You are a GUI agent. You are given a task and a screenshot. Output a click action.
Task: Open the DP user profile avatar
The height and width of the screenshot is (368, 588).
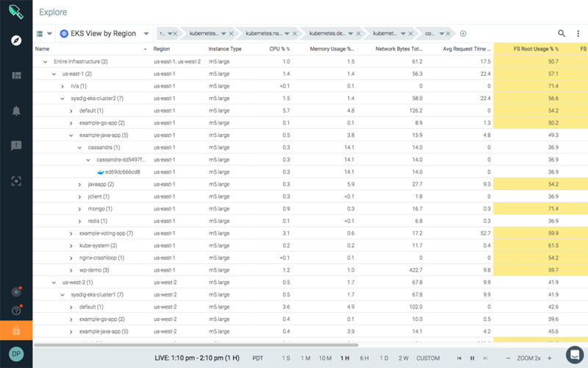pyautogui.click(x=16, y=354)
